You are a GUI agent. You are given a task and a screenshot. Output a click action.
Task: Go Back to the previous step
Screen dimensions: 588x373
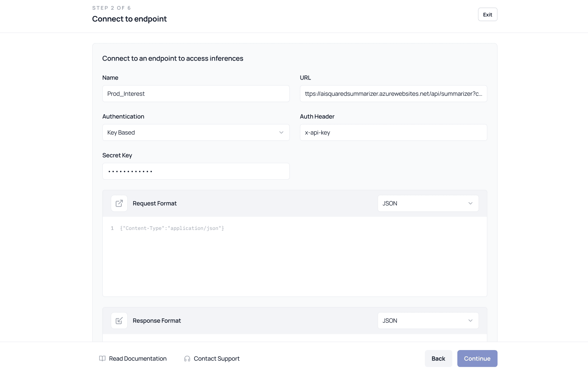pos(438,359)
